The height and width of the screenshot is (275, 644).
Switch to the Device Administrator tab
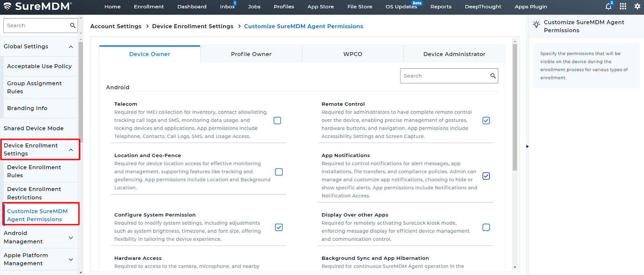point(454,54)
